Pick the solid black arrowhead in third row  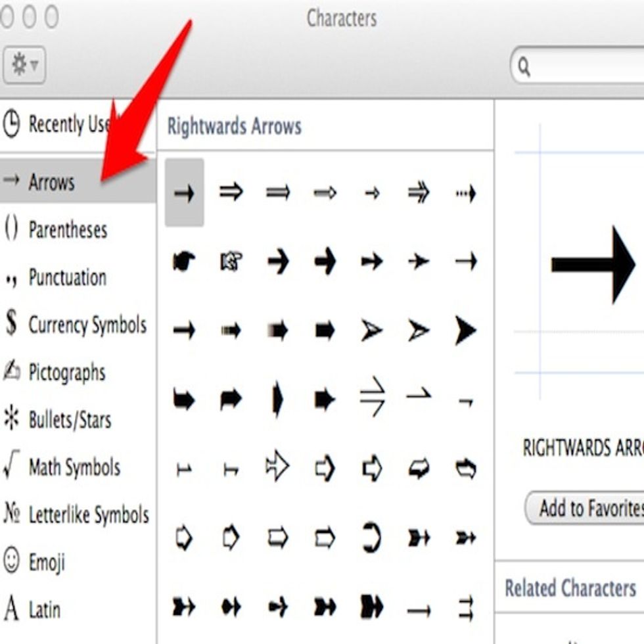(x=465, y=331)
